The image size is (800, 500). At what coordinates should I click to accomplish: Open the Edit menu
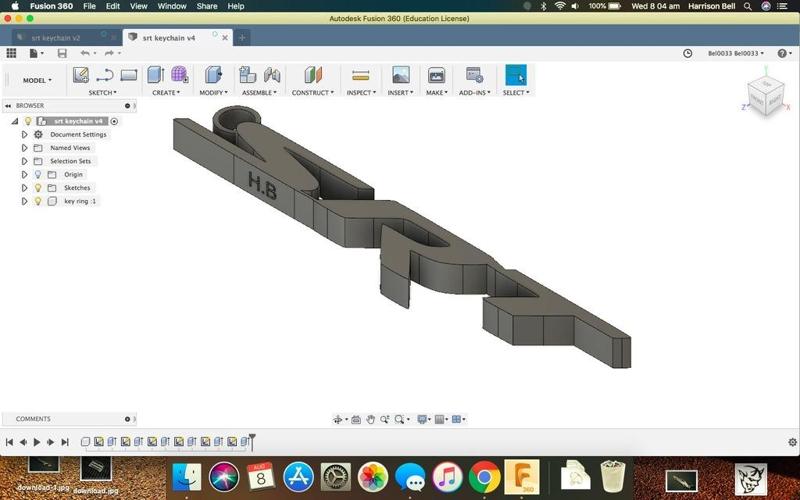pos(113,6)
